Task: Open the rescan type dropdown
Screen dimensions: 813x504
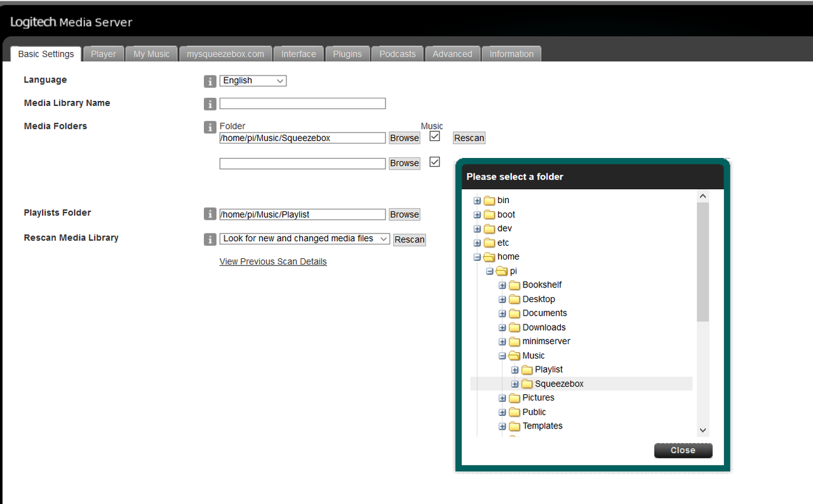Action: pyautogui.click(x=305, y=239)
